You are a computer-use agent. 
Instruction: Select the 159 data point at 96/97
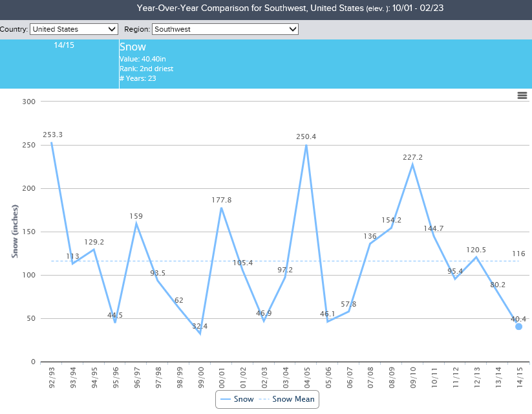click(x=136, y=224)
